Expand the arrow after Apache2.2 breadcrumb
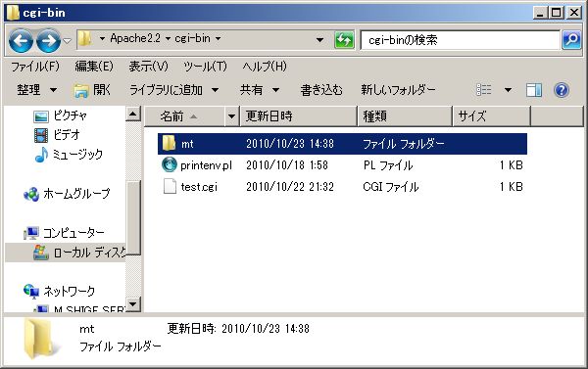The width and height of the screenshot is (588, 369). [168, 39]
